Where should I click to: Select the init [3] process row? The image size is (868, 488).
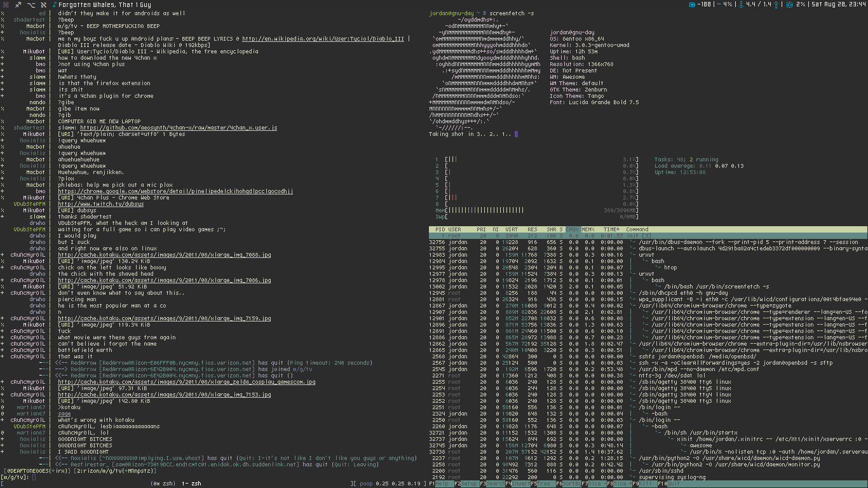[x=648, y=236]
